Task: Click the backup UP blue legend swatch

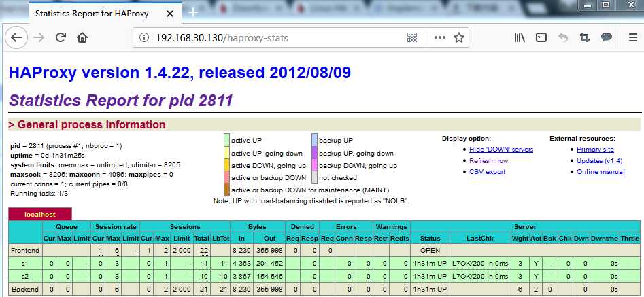Action: coord(315,140)
